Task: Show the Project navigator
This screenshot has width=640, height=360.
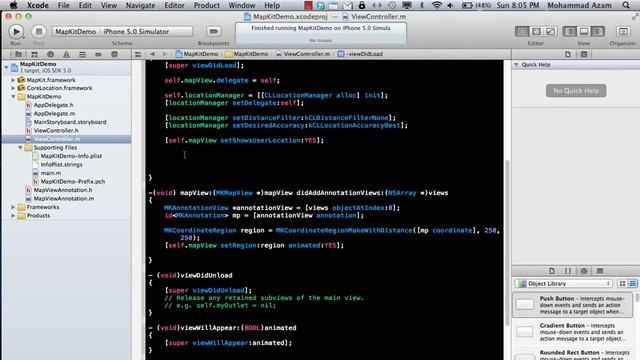Action: coord(18,54)
